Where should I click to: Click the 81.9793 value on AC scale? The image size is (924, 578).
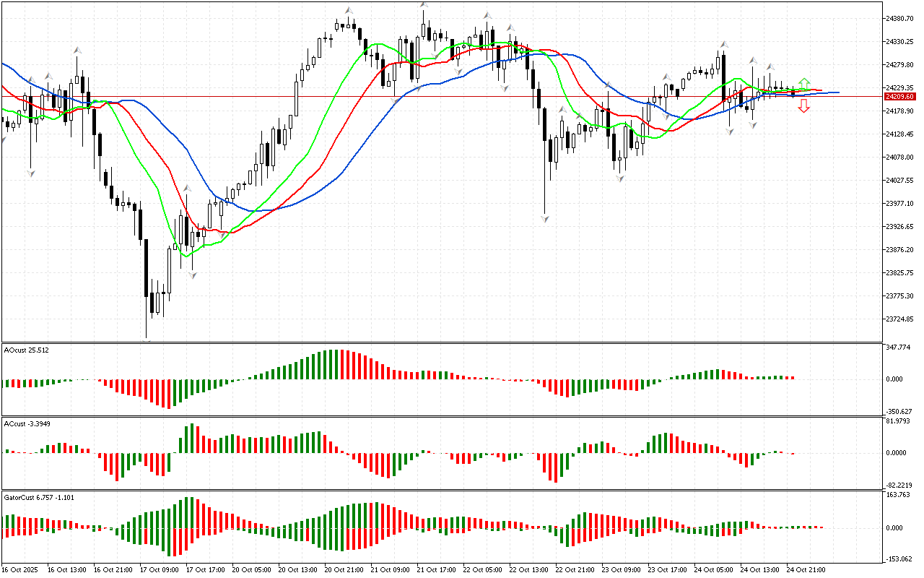[x=898, y=421]
